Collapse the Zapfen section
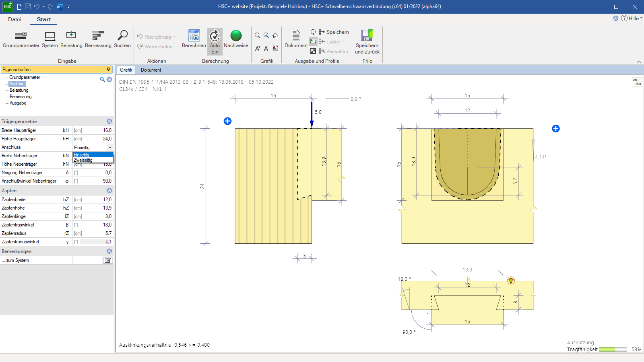 (x=109, y=191)
